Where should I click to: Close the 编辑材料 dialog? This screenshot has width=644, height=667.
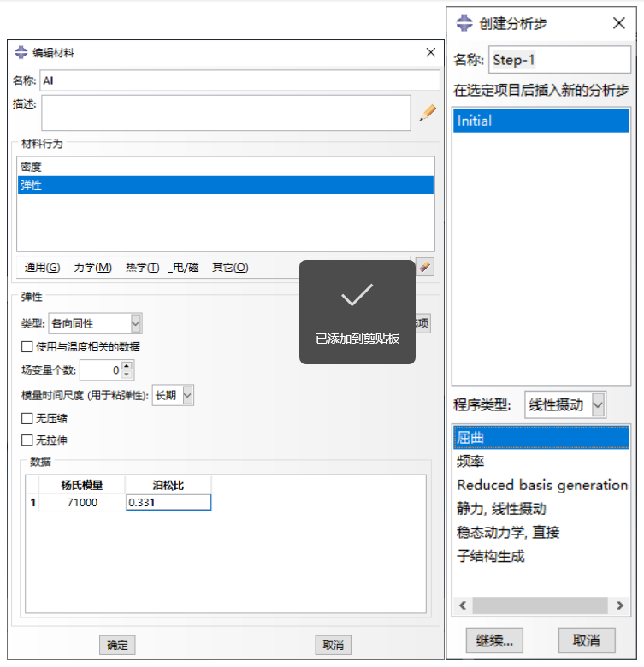point(431,53)
